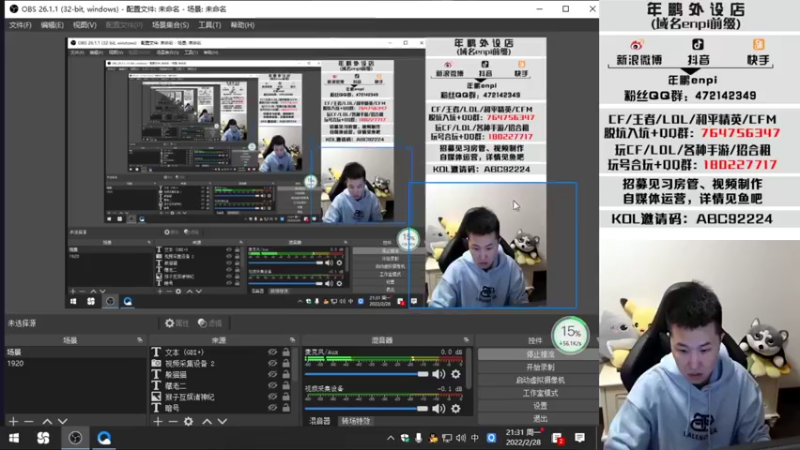The height and width of the screenshot is (450, 800).
Task: Open source properties gear in sources toolbar
Action: (188, 421)
